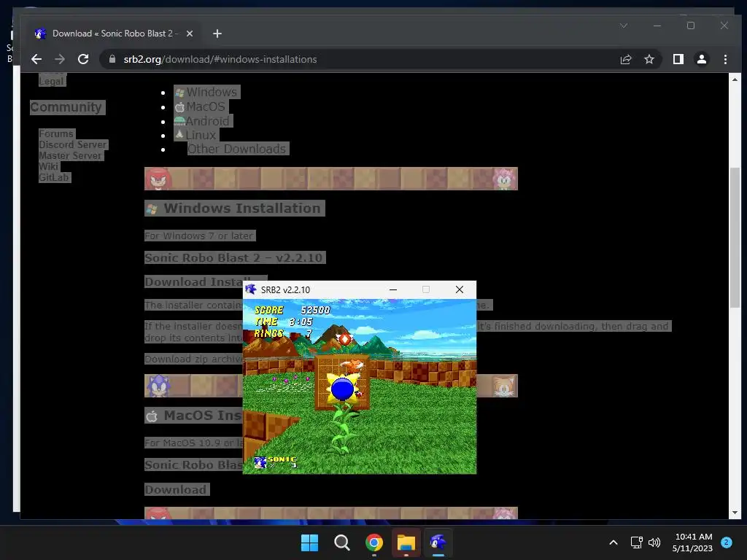Share this page icon in address bar
The width and height of the screenshot is (747, 560).
[625, 59]
